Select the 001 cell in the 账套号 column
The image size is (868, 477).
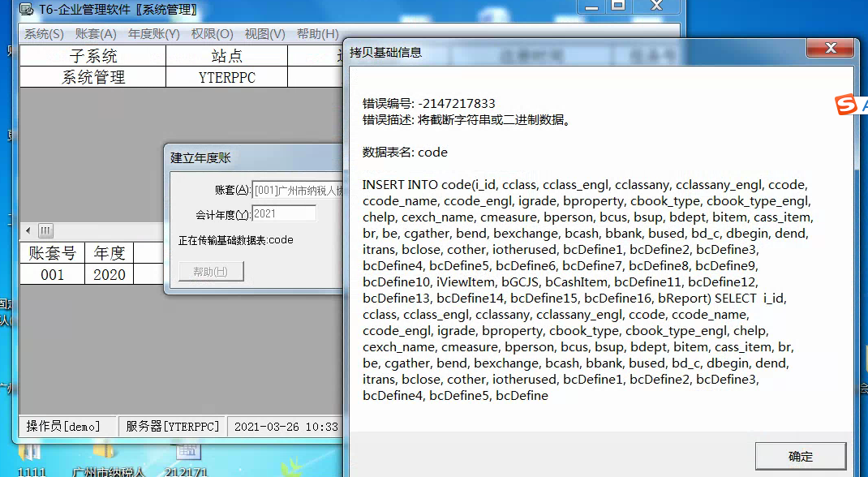click(53, 274)
